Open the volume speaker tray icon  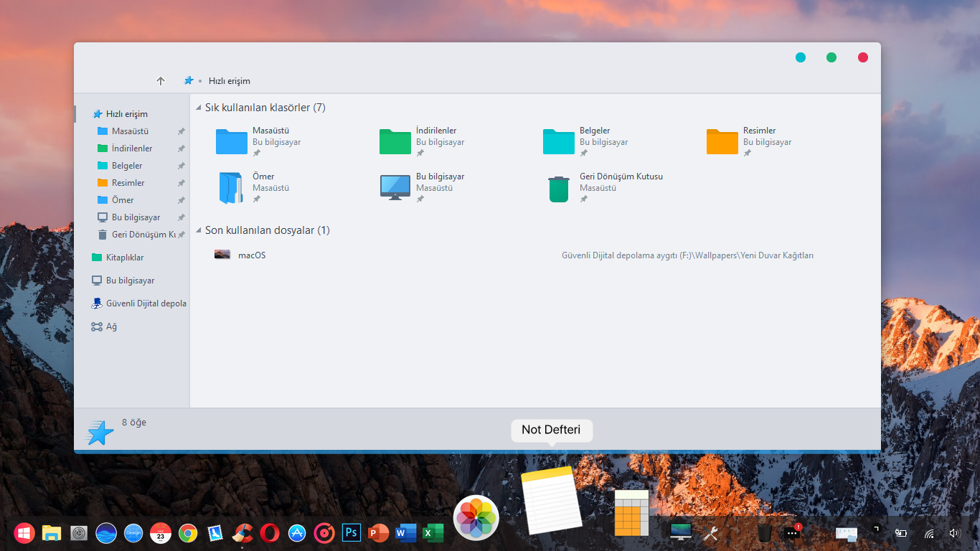[955, 533]
